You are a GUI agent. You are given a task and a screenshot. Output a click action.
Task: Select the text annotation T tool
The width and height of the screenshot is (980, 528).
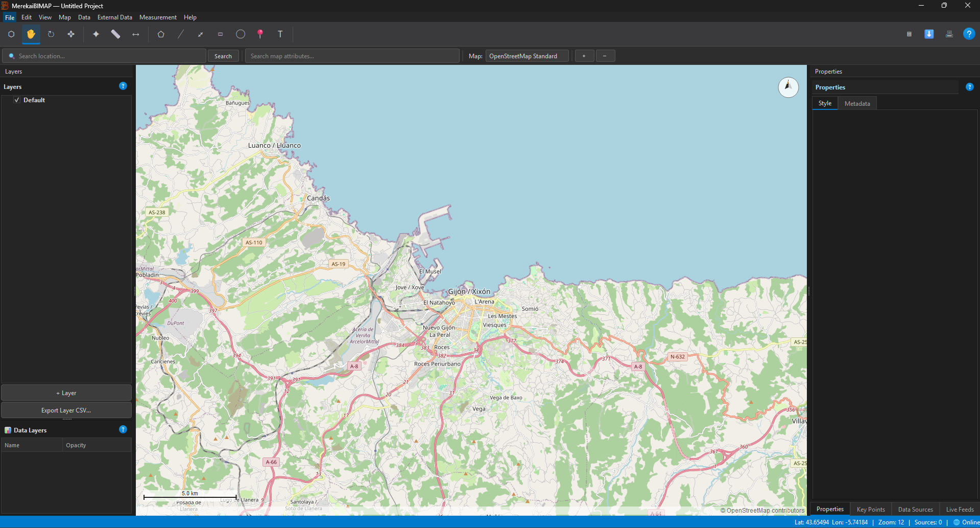(x=280, y=34)
